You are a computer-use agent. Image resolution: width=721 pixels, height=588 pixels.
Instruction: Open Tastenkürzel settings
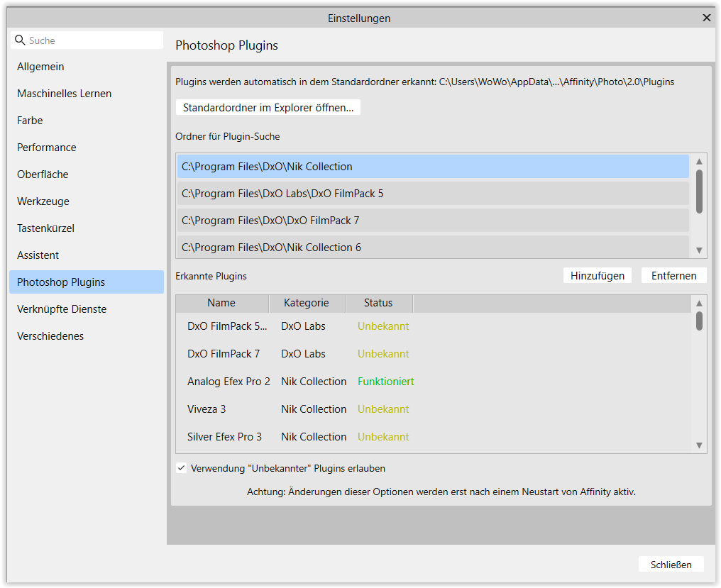[87, 228]
